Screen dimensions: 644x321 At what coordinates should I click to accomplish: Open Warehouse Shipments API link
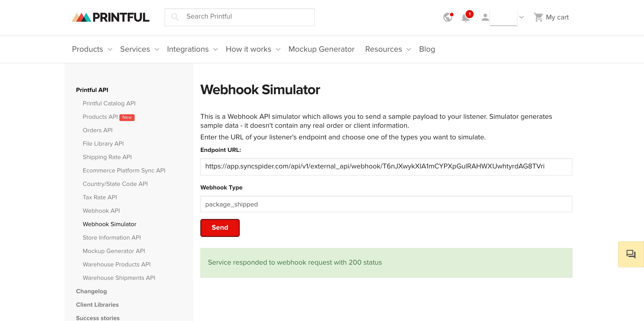pyautogui.click(x=119, y=278)
